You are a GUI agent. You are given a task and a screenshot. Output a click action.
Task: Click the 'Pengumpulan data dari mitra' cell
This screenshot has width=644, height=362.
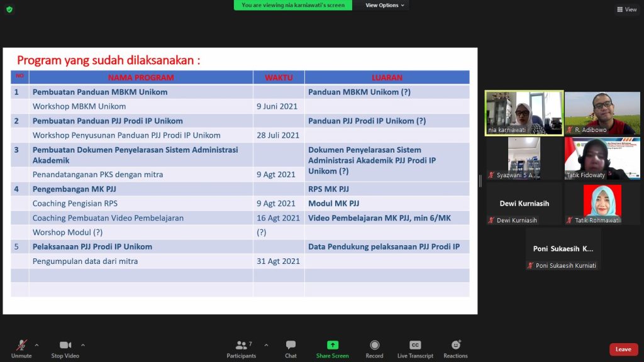click(141, 261)
